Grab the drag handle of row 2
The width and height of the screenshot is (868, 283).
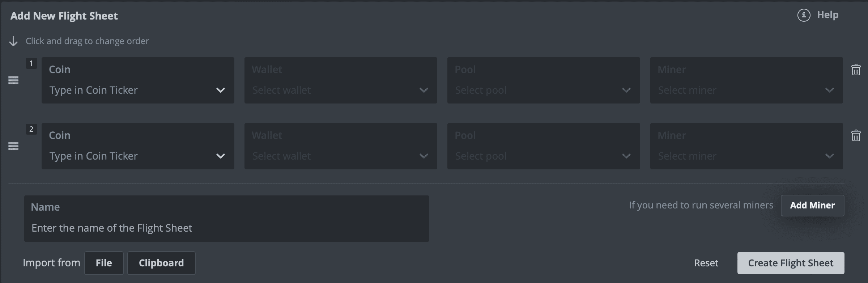pos(13,146)
